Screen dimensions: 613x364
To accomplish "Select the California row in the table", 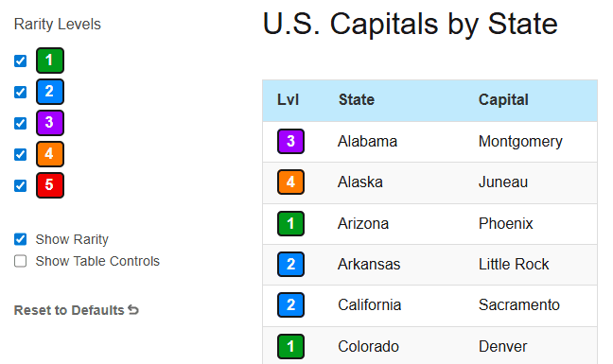I will tap(430, 305).
